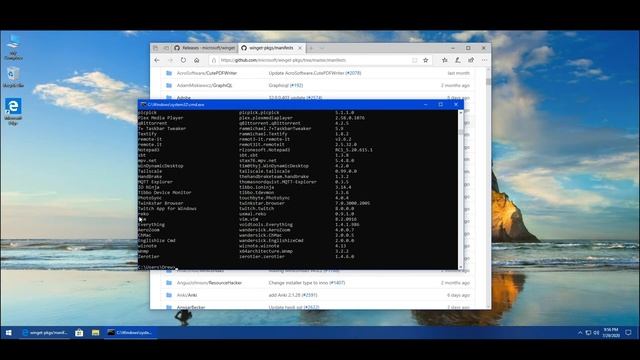The image size is (640, 360).
Task: Open Change installer type to inno commit
Action: [x=307, y=282]
